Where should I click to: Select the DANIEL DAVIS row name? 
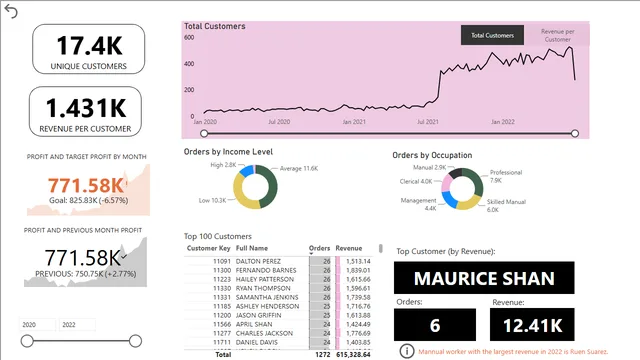pos(257,342)
